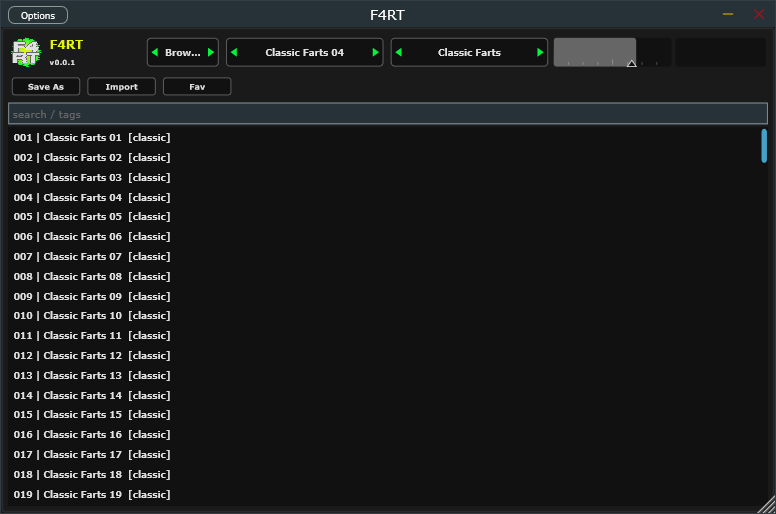Go to next preset after Classic Farts 04

click(x=375, y=52)
